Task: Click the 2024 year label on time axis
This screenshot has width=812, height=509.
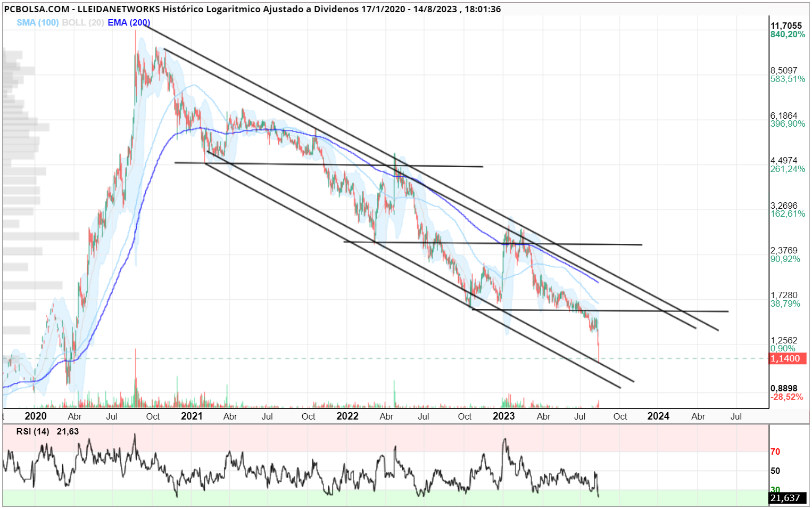Action: click(658, 416)
